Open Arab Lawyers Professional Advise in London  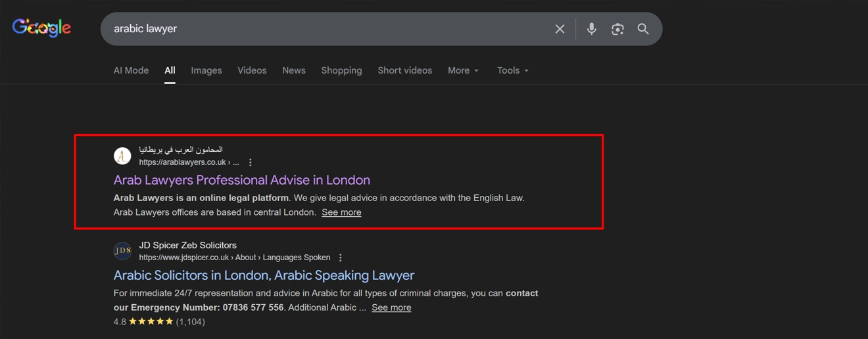point(241,180)
